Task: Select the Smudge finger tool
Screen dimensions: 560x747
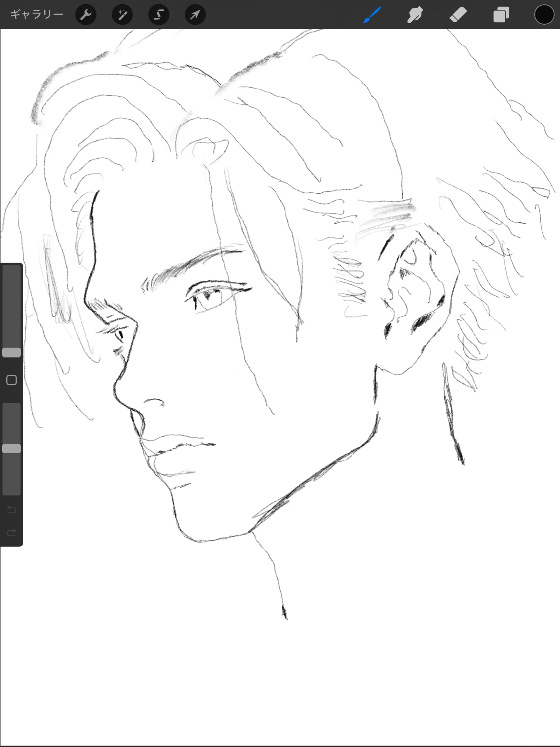Action: [x=415, y=15]
